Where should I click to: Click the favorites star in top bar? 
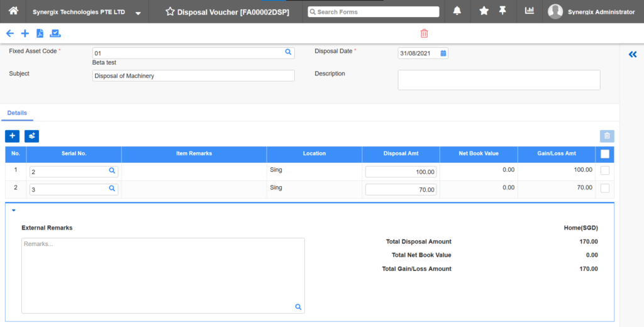tap(484, 11)
